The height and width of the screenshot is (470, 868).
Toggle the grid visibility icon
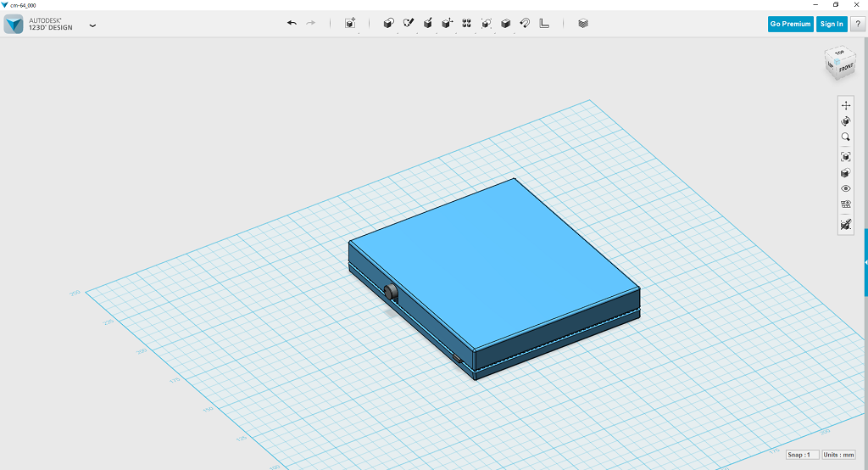[845, 204]
